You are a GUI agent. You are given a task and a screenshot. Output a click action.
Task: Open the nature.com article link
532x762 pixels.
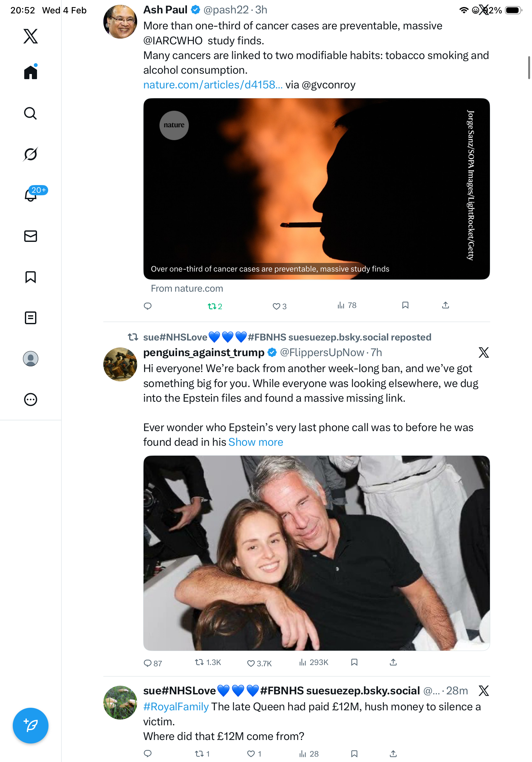(x=213, y=85)
